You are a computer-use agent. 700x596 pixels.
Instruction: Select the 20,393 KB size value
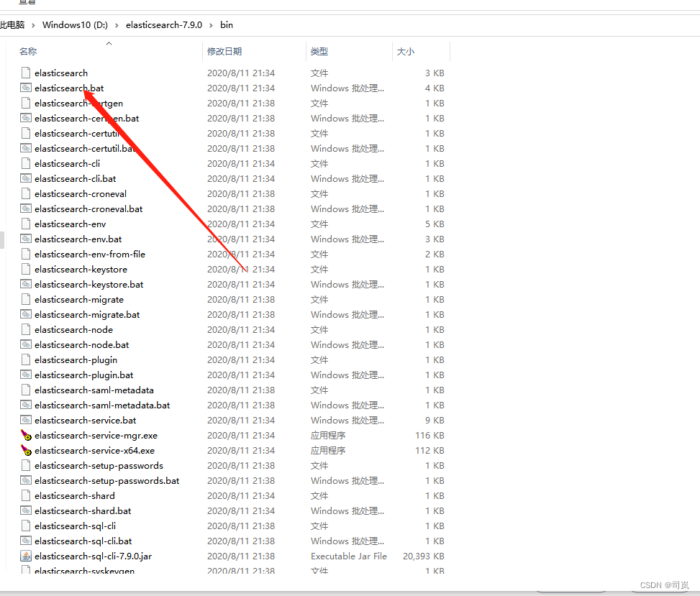(423, 556)
